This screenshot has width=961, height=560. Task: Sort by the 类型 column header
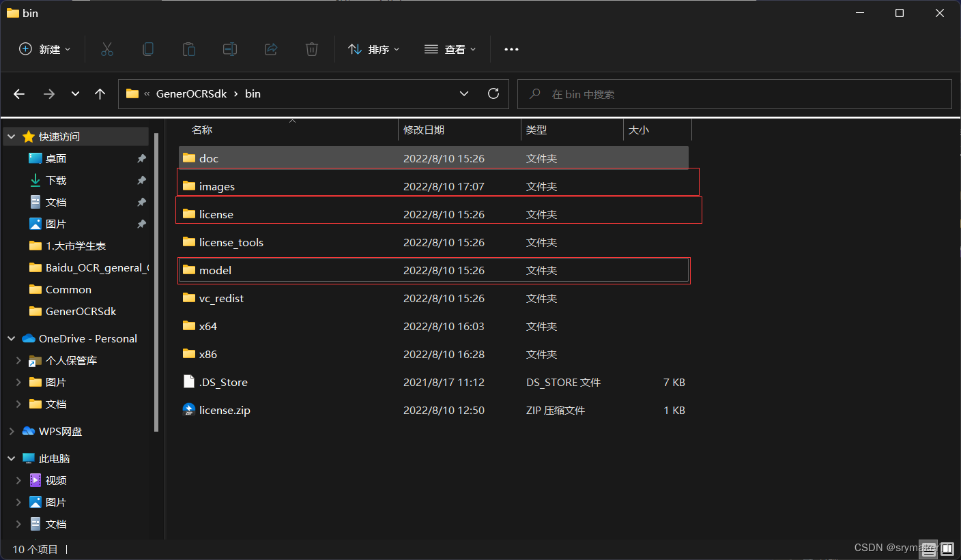pyautogui.click(x=536, y=130)
